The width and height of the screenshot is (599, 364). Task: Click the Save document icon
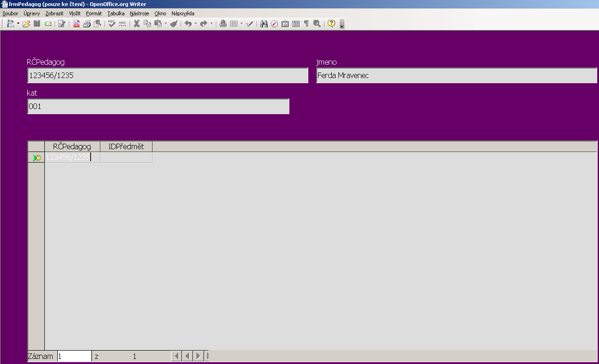pos(37,24)
